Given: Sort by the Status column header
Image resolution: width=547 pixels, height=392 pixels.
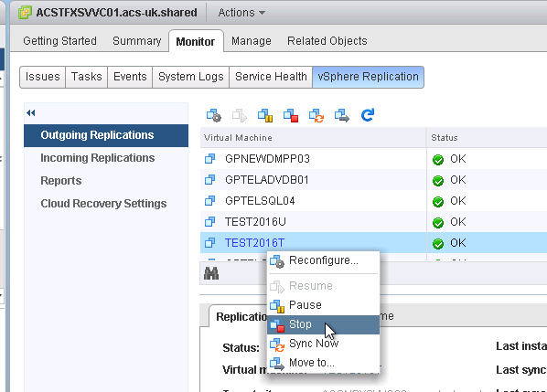Looking at the screenshot, I should coord(487,138).
